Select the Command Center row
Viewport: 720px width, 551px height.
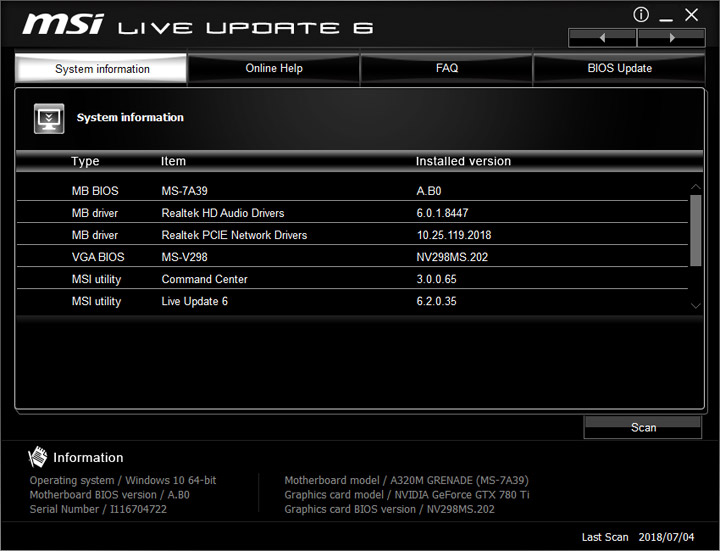click(x=352, y=279)
